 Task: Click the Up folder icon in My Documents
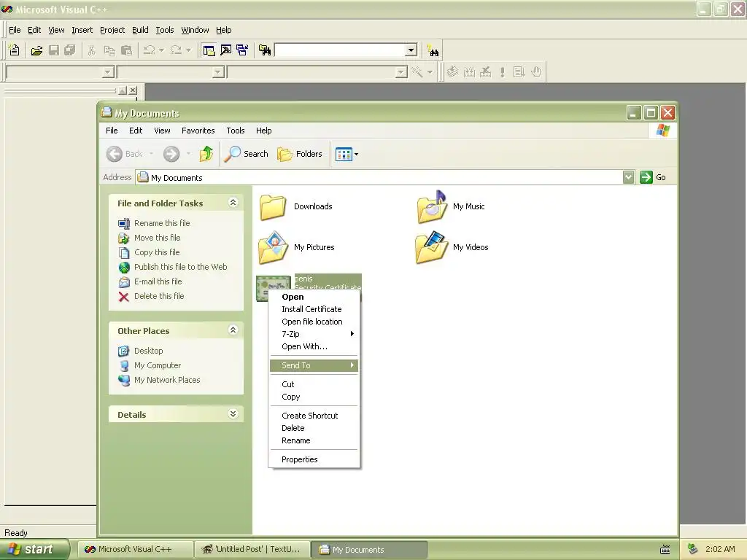pos(206,154)
